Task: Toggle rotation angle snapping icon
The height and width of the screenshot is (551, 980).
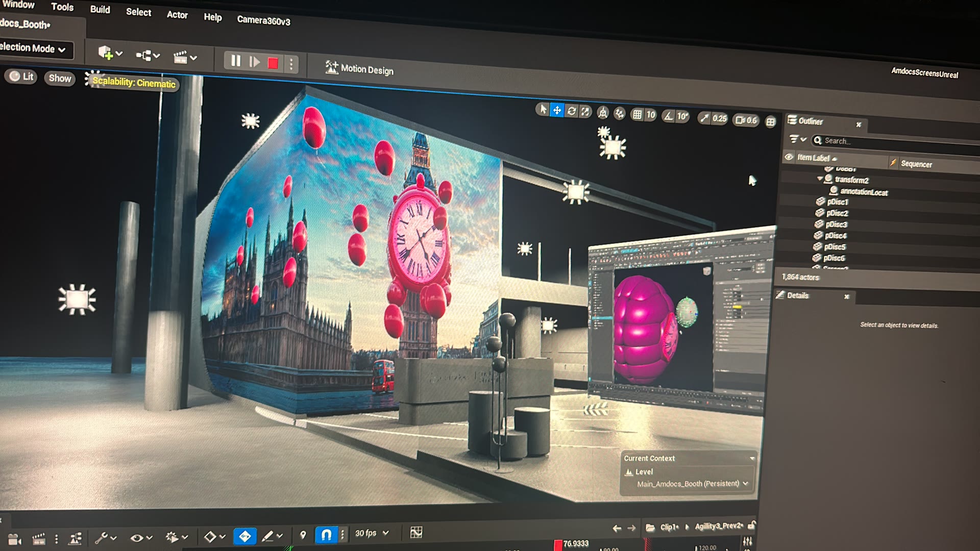Action: tap(668, 116)
